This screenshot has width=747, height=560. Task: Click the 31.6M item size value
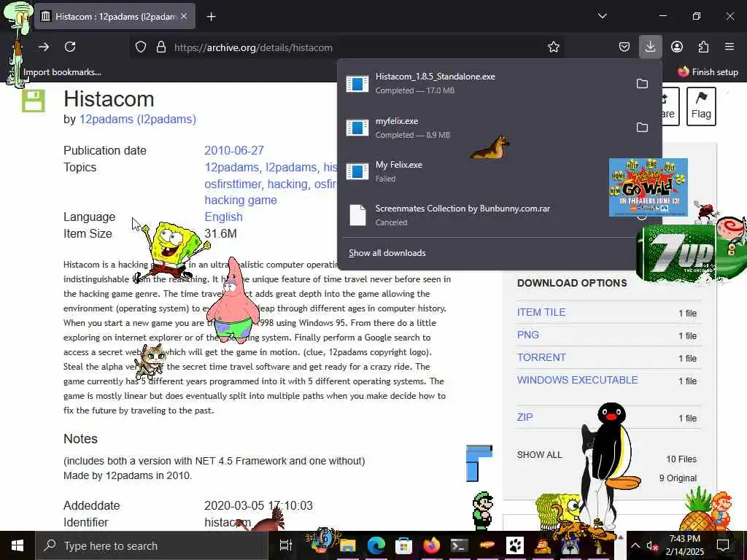pyautogui.click(x=220, y=233)
